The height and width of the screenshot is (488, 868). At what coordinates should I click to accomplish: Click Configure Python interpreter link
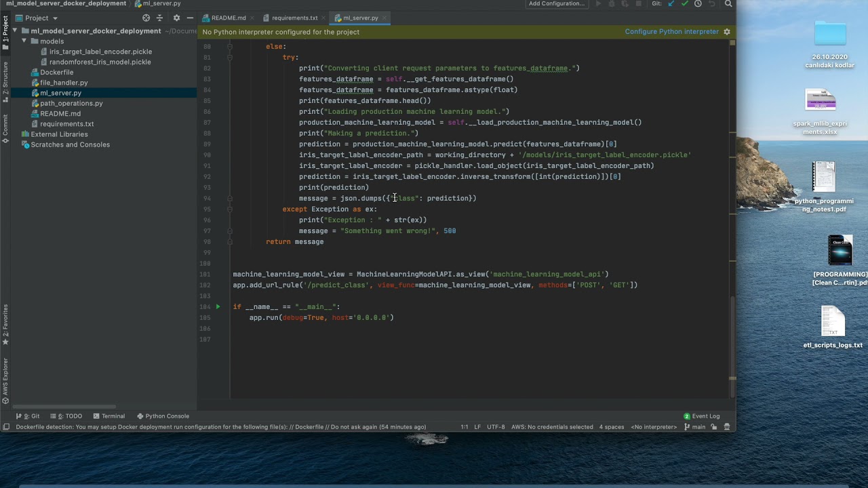tap(672, 32)
